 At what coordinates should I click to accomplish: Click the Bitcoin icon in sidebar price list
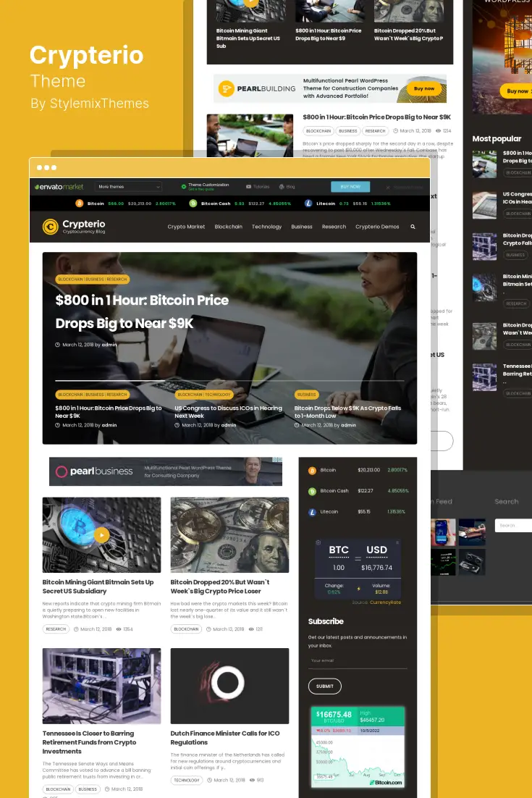pyautogui.click(x=312, y=470)
